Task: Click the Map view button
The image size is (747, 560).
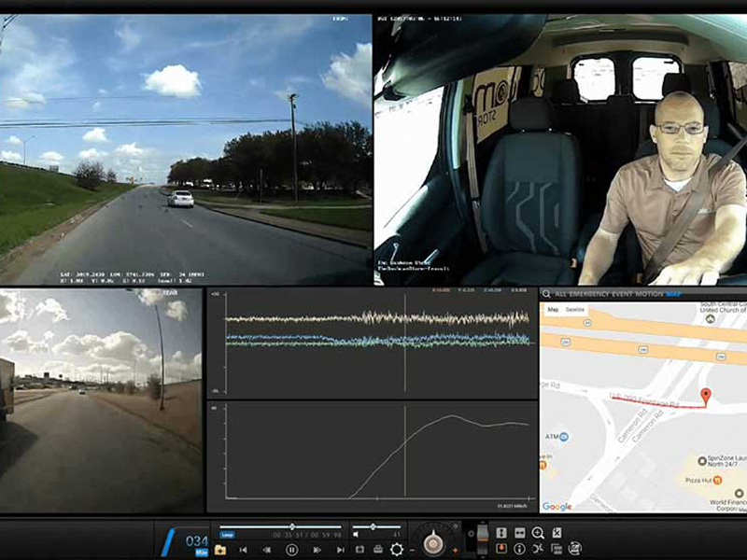Action: click(553, 310)
